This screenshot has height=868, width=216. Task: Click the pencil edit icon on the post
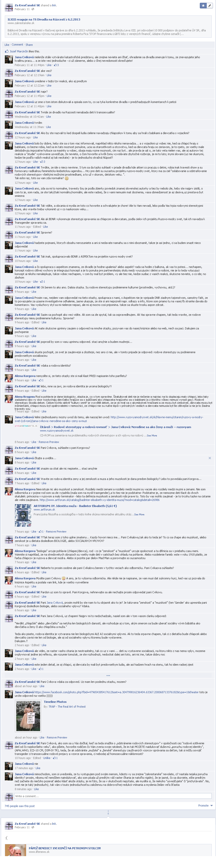pyautogui.click(x=209, y=5)
